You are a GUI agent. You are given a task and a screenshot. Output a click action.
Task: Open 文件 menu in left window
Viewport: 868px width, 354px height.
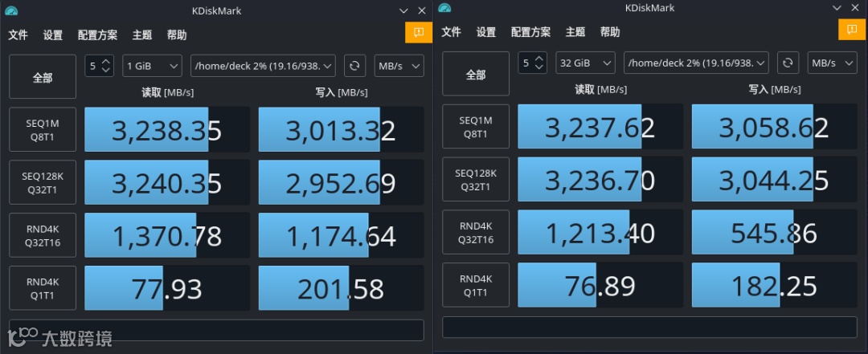(x=18, y=35)
